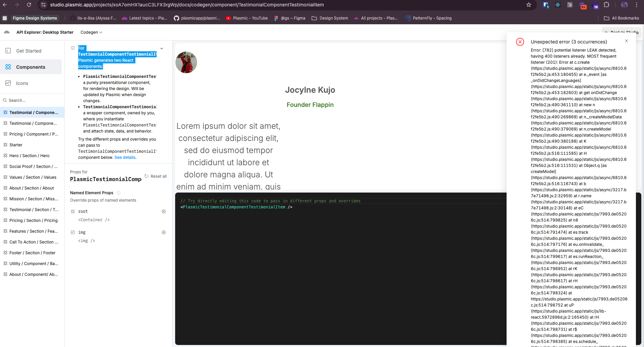Dismiss the Unexpected error notification
644x347 pixels.
[x=626, y=41]
